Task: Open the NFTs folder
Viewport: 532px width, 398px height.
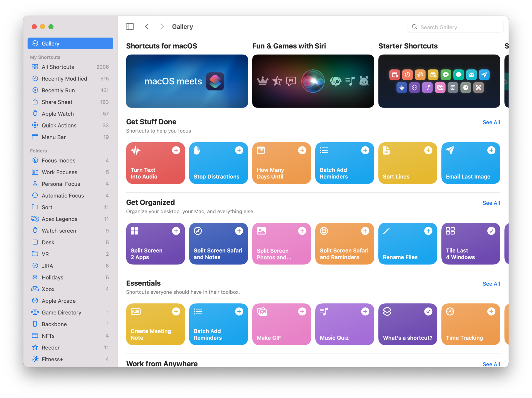Action: [x=70, y=336]
